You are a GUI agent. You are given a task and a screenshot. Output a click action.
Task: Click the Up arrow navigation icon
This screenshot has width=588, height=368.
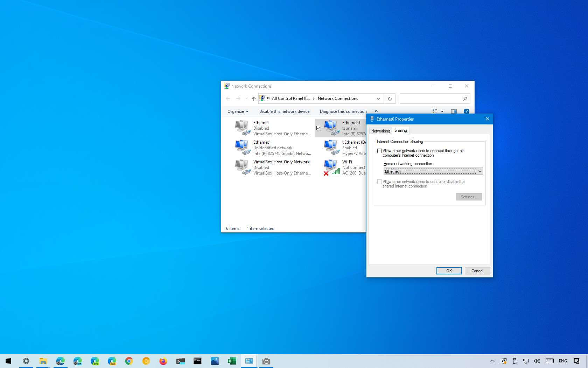(x=254, y=98)
